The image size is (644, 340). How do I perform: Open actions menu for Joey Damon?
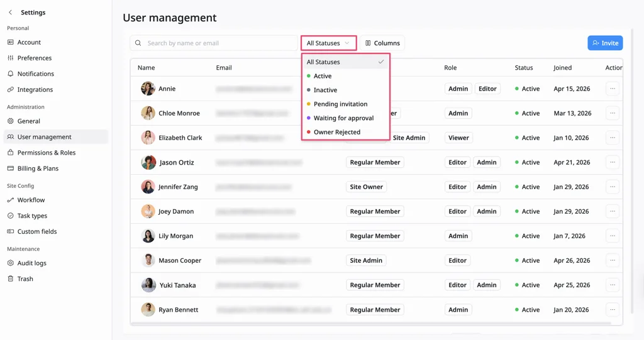(x=613, y=211)
